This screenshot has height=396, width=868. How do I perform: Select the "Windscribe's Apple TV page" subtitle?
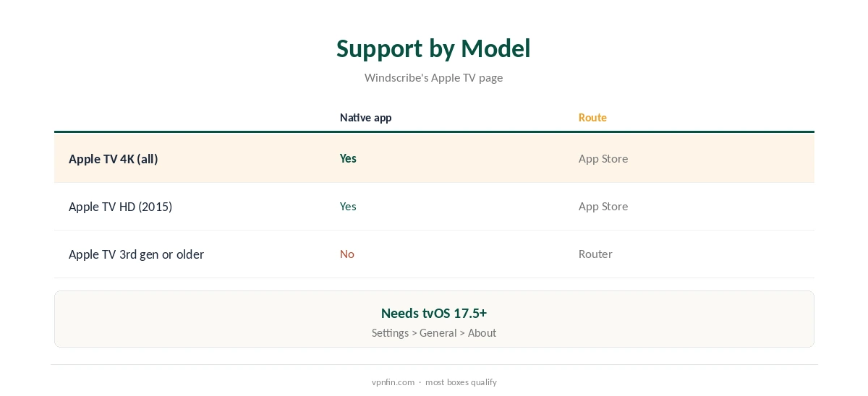433,77
